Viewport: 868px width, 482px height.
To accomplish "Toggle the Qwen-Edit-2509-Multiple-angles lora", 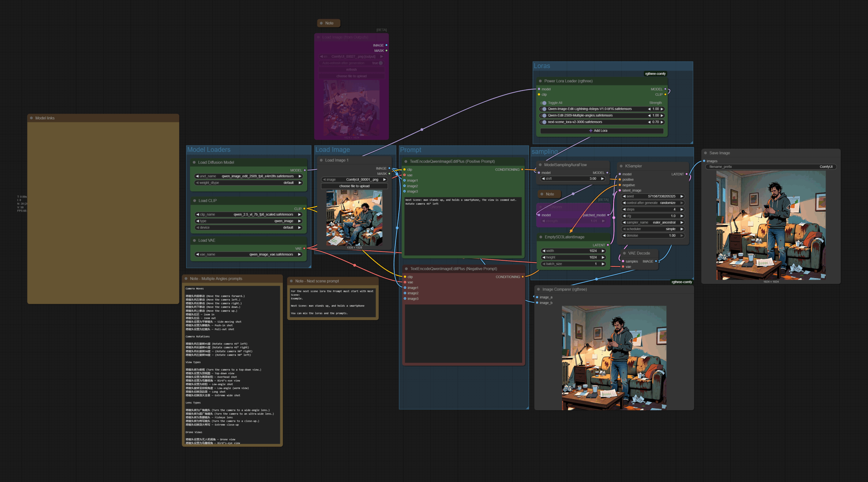I will pos(544,116).
